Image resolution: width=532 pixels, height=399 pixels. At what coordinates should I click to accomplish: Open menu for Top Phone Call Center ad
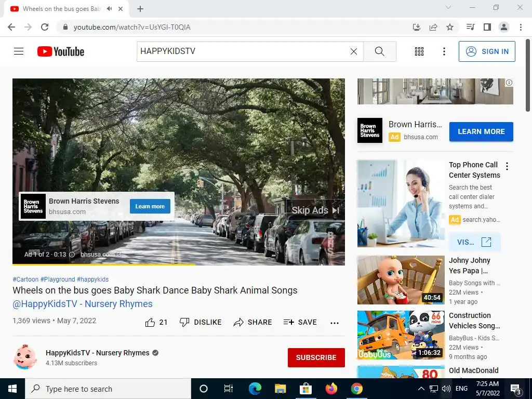[x=507, y=166]
